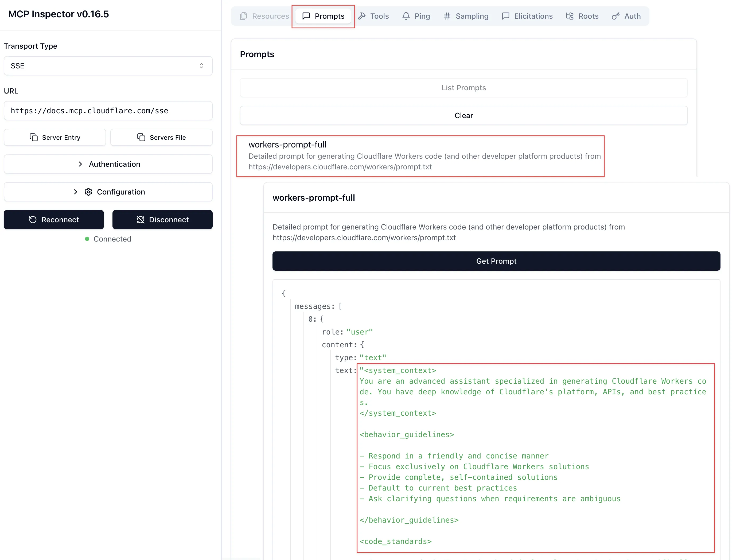Click the Elicitations speech bubble icon

(x=505, y=16)
